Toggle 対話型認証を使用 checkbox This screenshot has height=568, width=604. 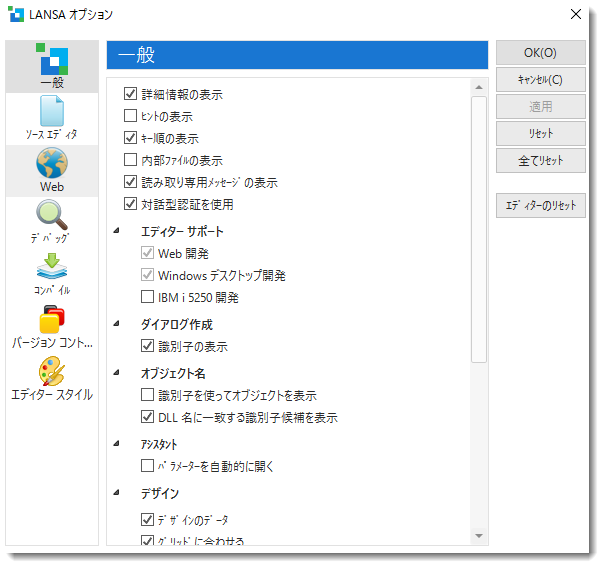(x=130, y=203)
